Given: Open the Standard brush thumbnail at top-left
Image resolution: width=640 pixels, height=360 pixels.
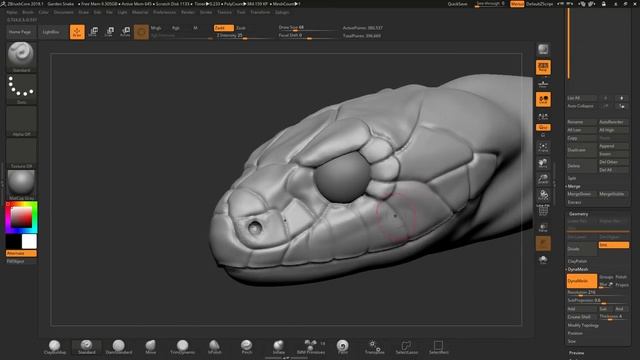Looking at the screenshot, I should click(21, 57).
